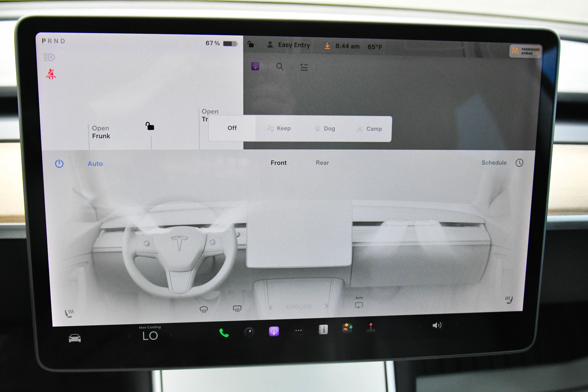588x392 pixels.
Task: Tap the auto high beam headlight icon
Action: (49, 57)
